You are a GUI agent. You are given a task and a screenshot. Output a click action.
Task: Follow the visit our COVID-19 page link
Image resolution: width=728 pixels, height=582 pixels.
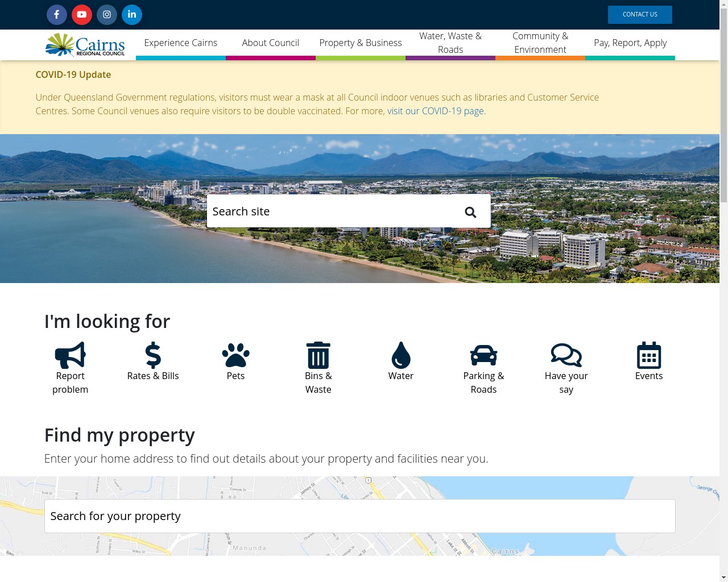[435, 111]
